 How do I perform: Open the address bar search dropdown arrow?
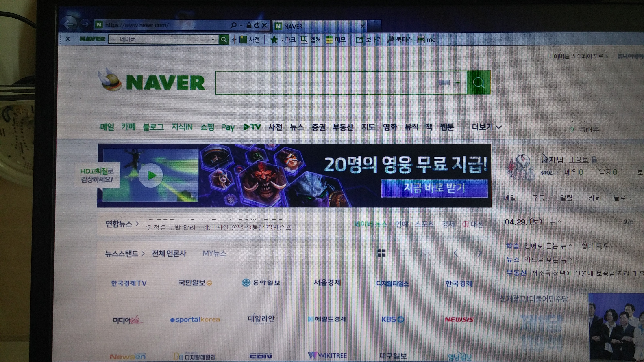241,26
